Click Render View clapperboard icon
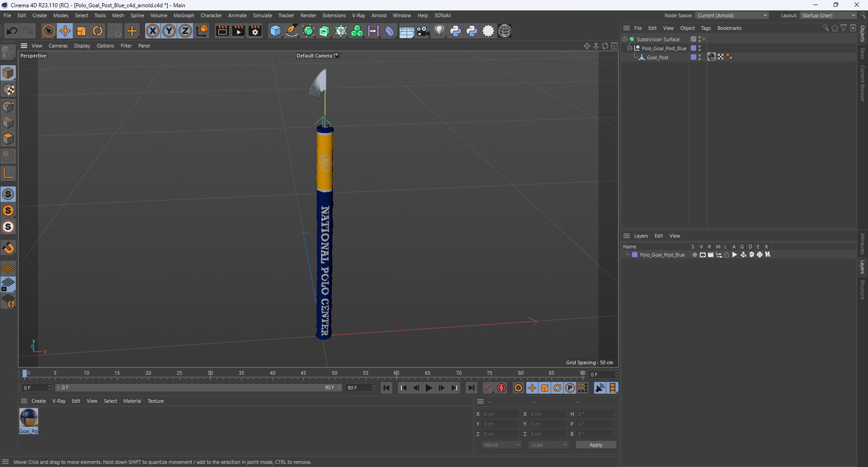868x467 pixels. [x=222, y=31]
